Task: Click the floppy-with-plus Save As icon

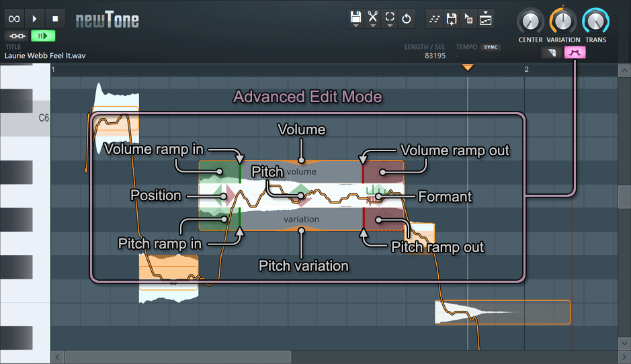Action: [x=452, y=19]
